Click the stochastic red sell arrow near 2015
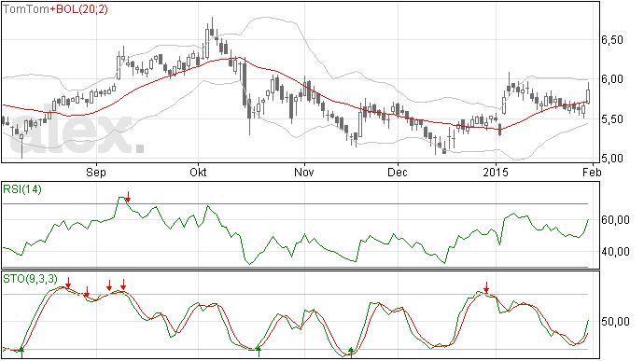This screenshot has width=644, height=361. point(486,288)
